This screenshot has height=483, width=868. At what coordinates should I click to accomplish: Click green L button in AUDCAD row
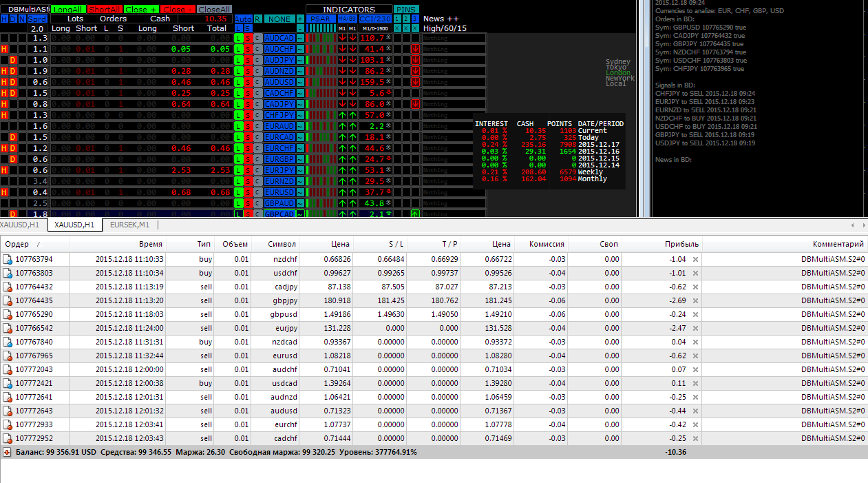[239, 38]
